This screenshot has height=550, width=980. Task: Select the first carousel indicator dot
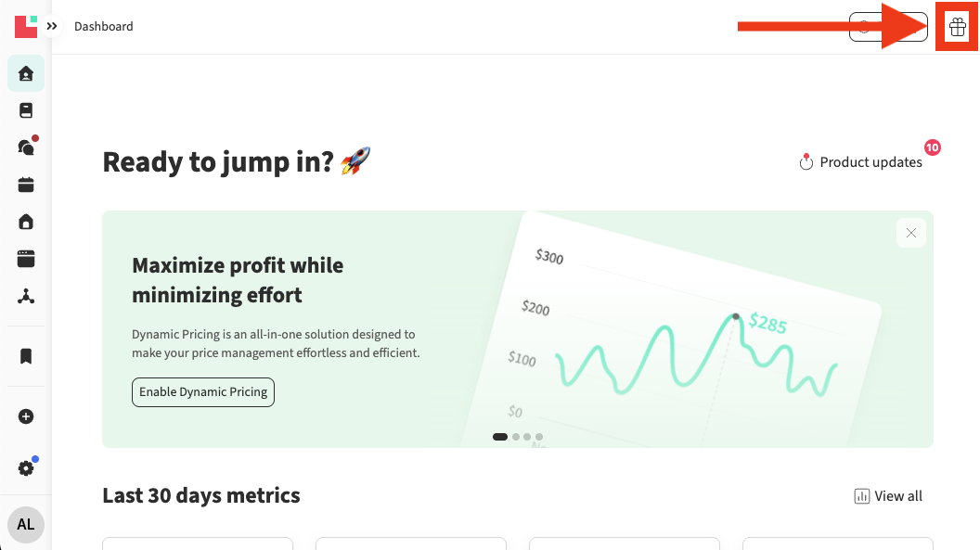coord(500,436)
